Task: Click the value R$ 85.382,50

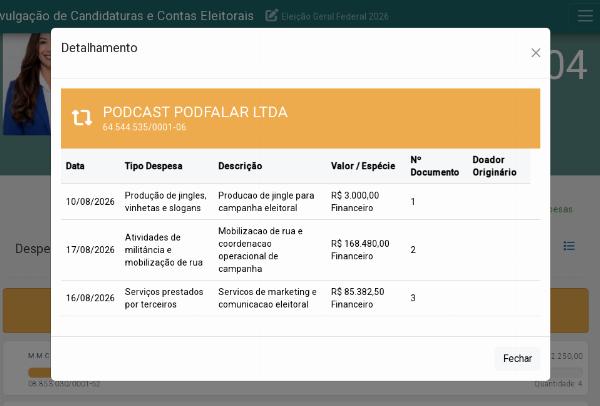Action: click(x=357, y=292)
